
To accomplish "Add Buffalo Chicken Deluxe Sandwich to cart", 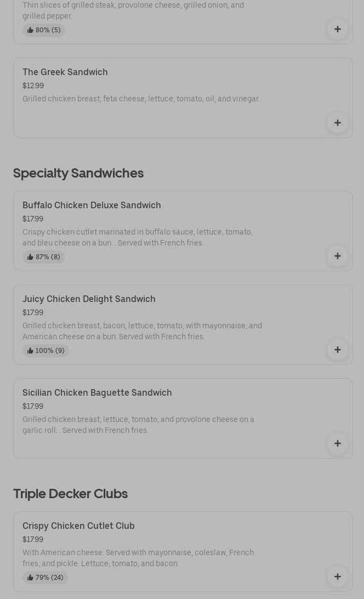I will click(x=337, y=256).
